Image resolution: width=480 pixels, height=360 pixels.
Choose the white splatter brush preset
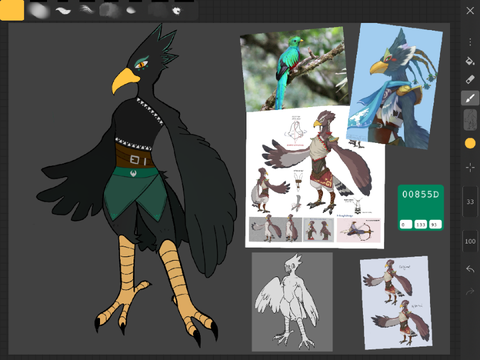177,11
